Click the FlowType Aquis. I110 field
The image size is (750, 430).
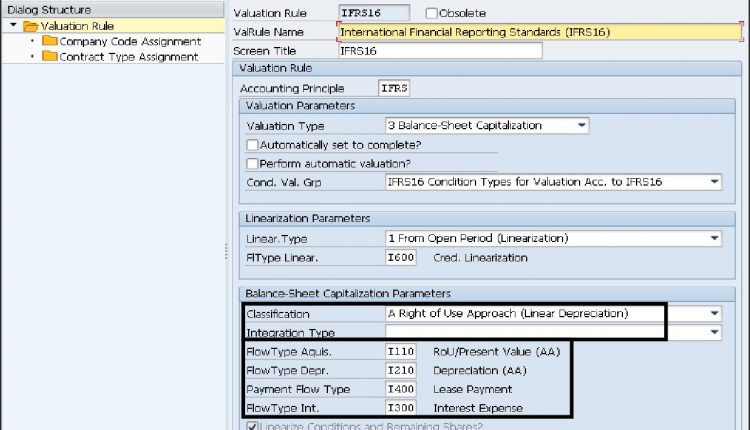coord(401,352)
